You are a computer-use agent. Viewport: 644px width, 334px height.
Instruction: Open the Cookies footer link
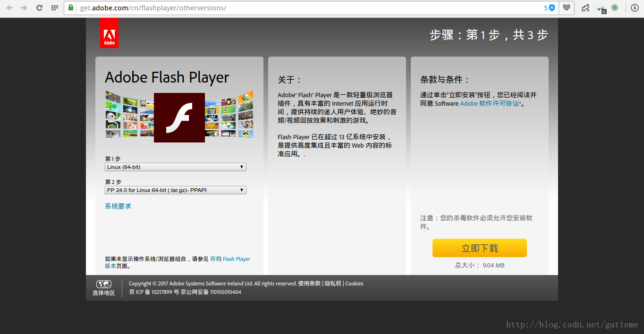coord(355,284)
